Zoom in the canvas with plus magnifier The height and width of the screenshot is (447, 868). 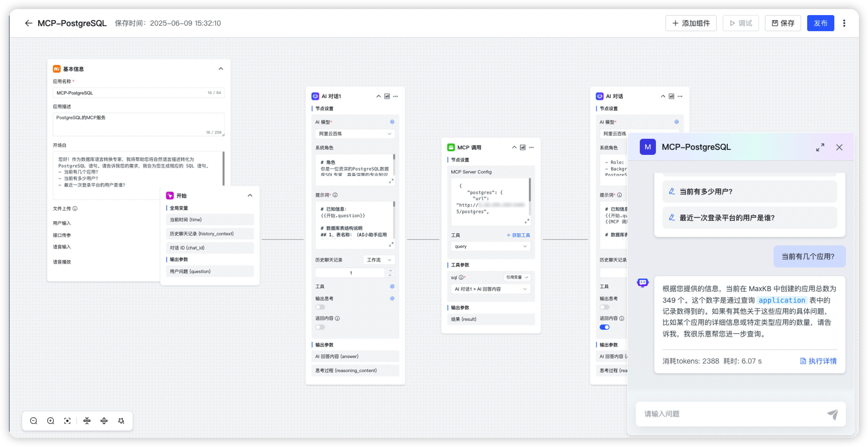coord(51,421)
